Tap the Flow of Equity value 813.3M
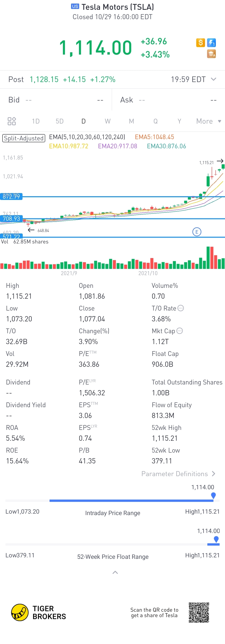The width and height of the screenshot is (225, 644). [x=163, y=416]
